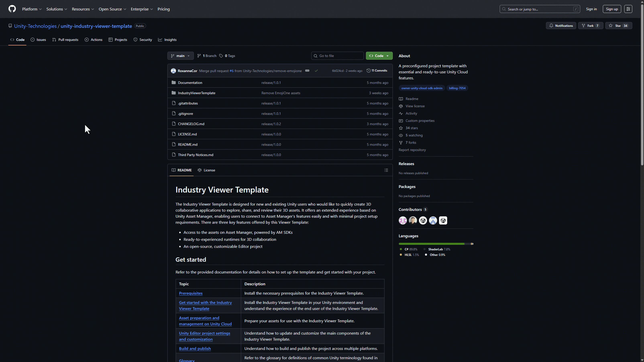
Task: Open the Insights tab
Action: tap(167, 40)
